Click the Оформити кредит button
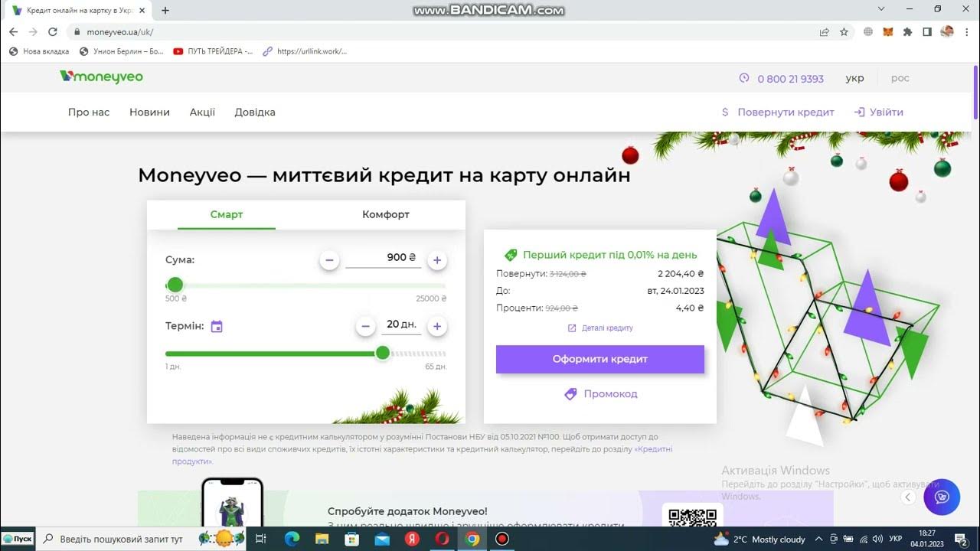The width and height of the screenshot is (980, 551). pos(600,359)
